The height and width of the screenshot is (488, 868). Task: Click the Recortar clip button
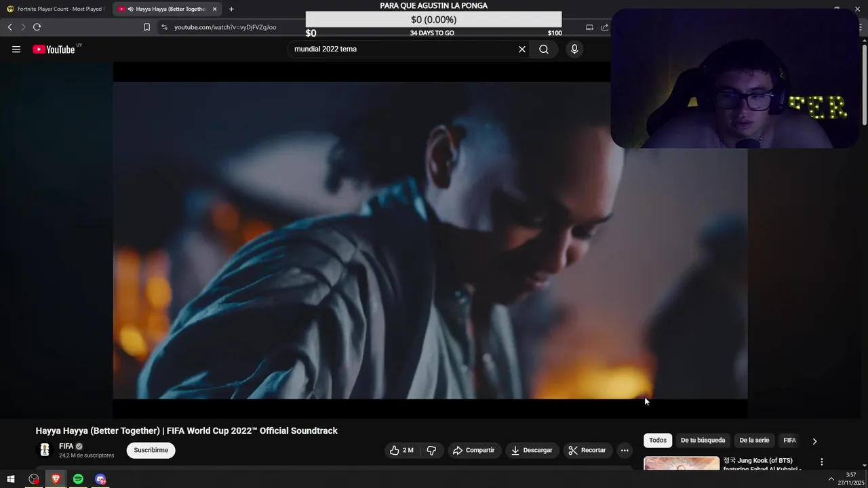tap(587, 450)
